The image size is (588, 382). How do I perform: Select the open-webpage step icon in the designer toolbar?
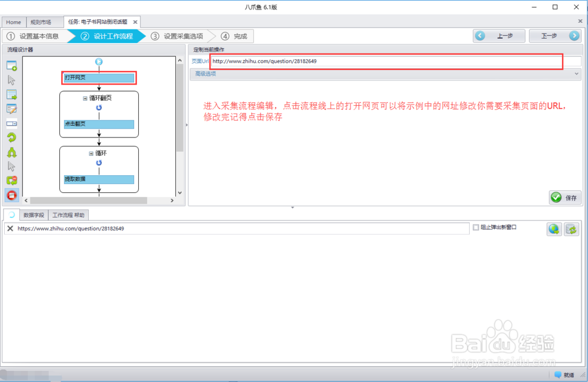pyautogui.click(x=12, y=66)
